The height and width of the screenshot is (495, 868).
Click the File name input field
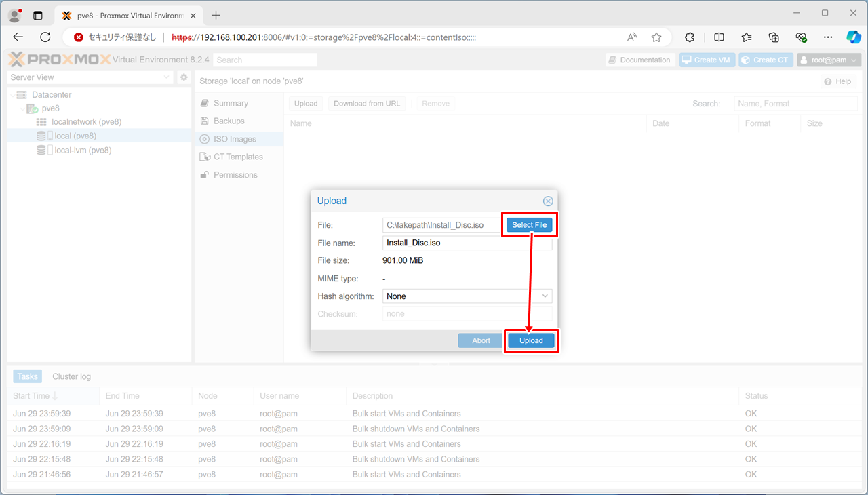point(467,243)
